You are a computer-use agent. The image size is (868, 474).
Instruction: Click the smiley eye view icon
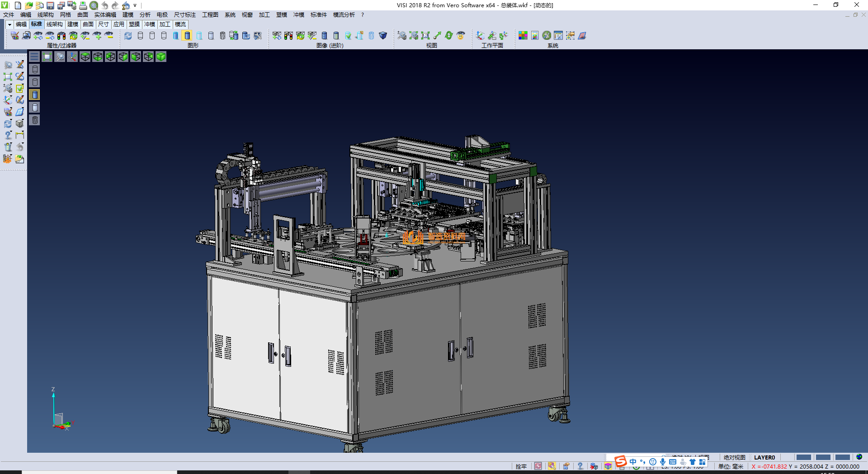461,35
